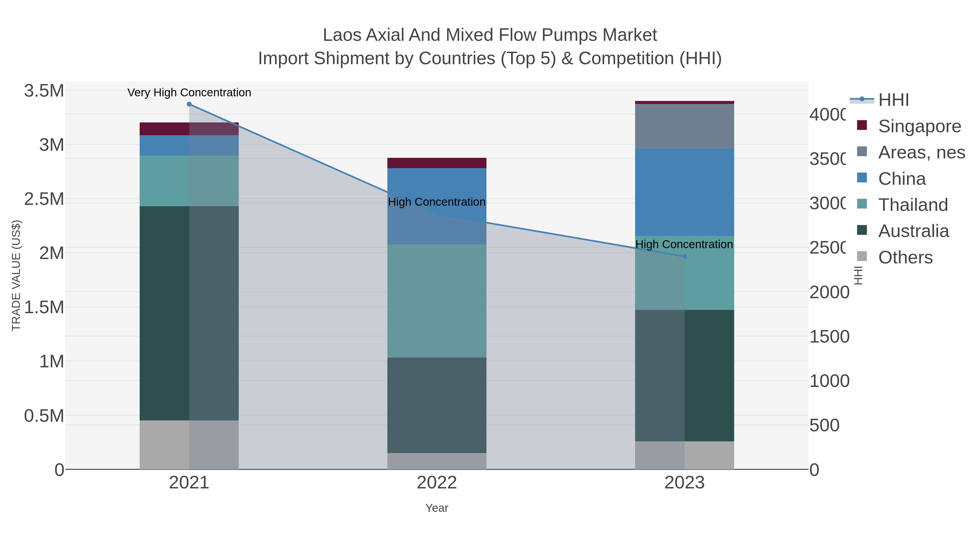Click 'High Concentration' label above 2022 point

(x=437, y=202)
